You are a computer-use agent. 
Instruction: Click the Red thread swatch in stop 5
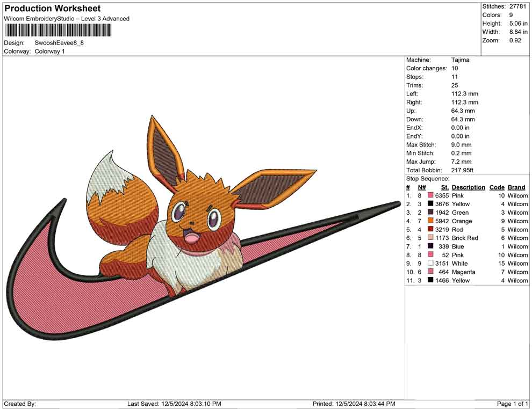(x=430, y=230)
